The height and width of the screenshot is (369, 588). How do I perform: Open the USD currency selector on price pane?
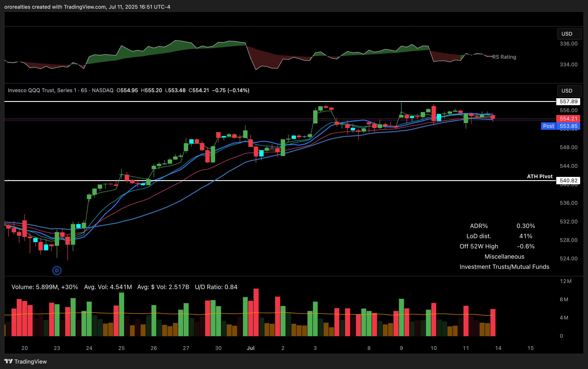point(570,91)
